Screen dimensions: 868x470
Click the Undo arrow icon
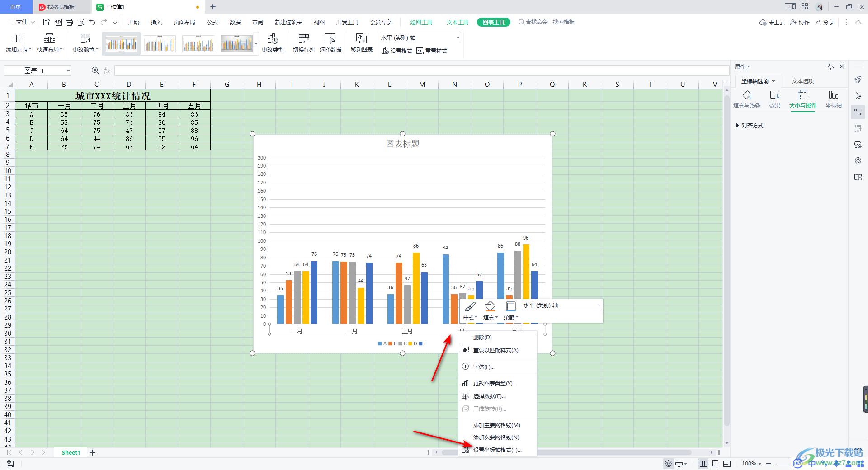point(92,22)
